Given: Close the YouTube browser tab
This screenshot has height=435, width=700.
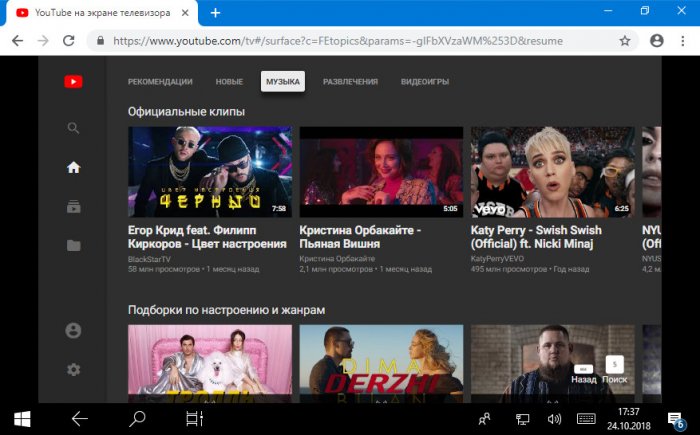Looking at the screenshot, I should point(185,13).
